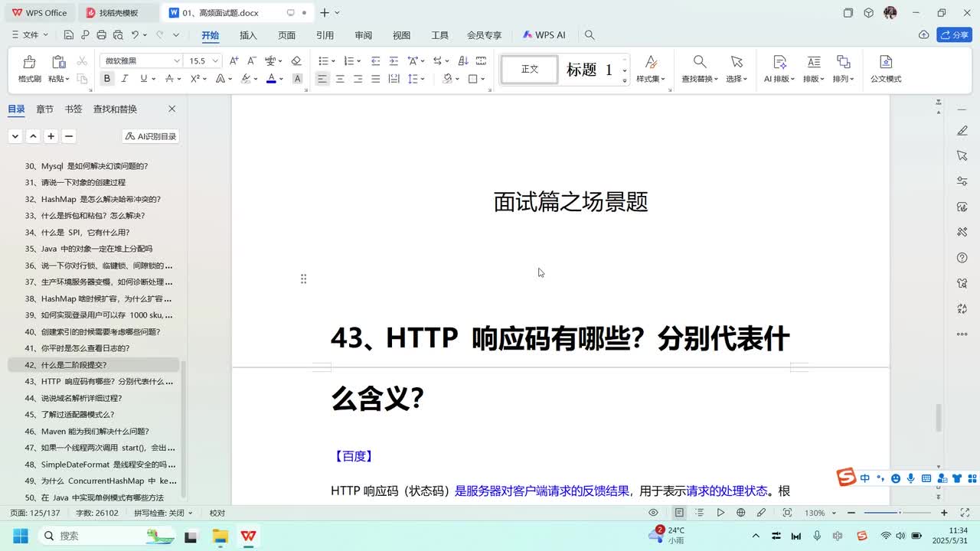This screenshot has height=551, width=980.
Task: Center-align the paragraph text
Action: tap(340, 79)
